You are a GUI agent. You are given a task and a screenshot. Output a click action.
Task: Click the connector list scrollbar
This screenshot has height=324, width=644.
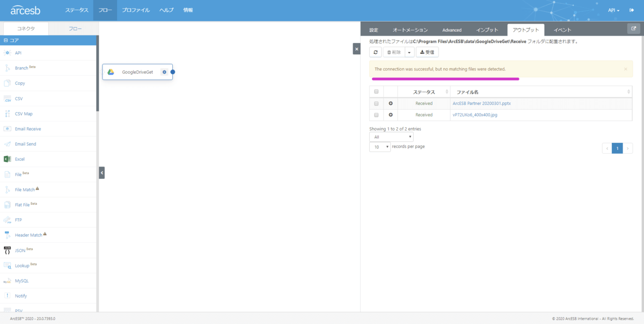tap(97, 74)
